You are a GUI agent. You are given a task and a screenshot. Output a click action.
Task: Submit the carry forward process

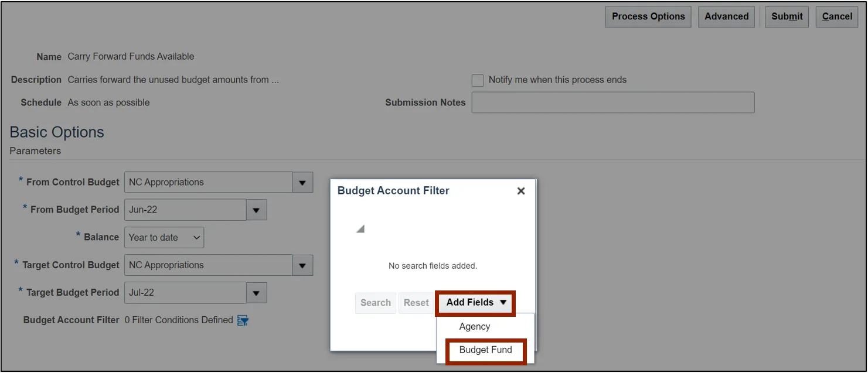click(x=787, y=16)
